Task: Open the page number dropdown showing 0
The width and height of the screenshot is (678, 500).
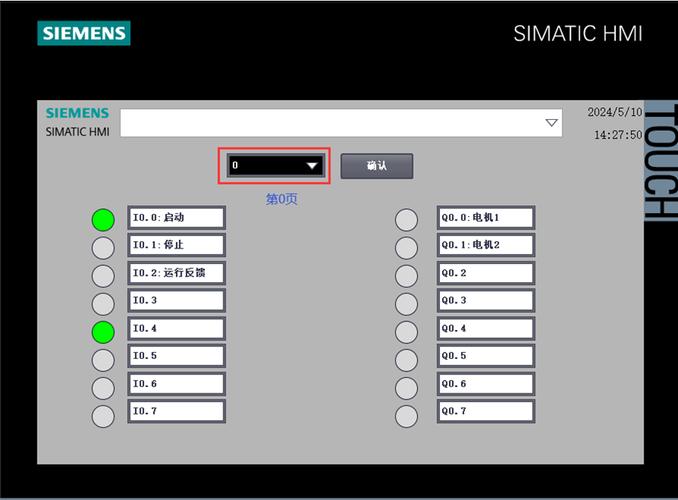Action: (276, 165)
